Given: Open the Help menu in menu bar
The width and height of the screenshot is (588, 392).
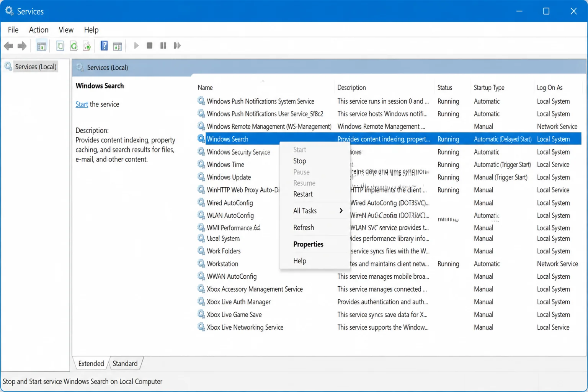Looking at the screenshot, I should pos(91,29).
